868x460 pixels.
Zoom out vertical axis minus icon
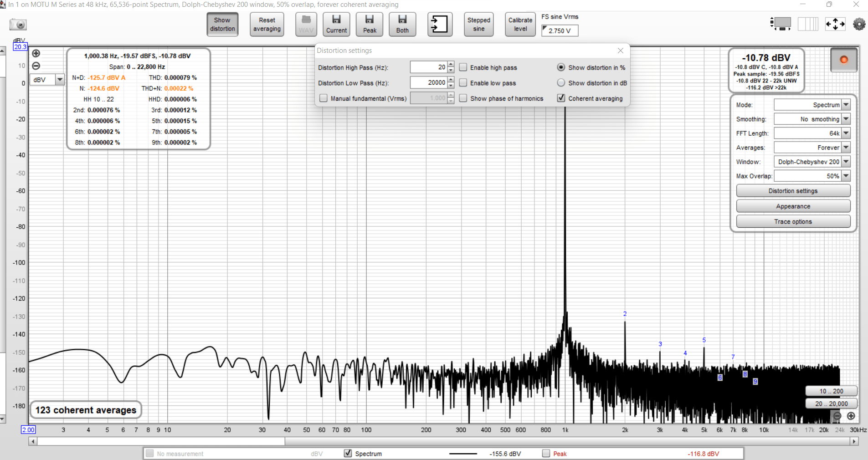tap(36, 66)
